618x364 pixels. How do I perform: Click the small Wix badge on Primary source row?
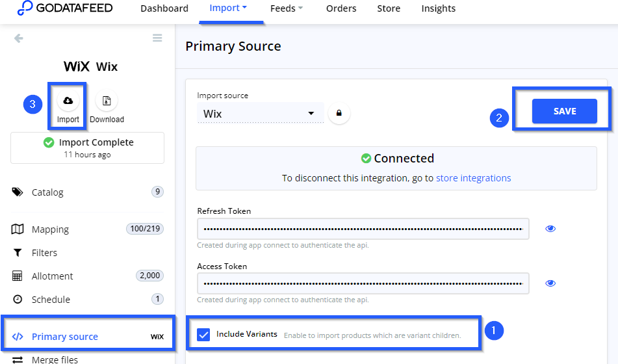(157, 337)
